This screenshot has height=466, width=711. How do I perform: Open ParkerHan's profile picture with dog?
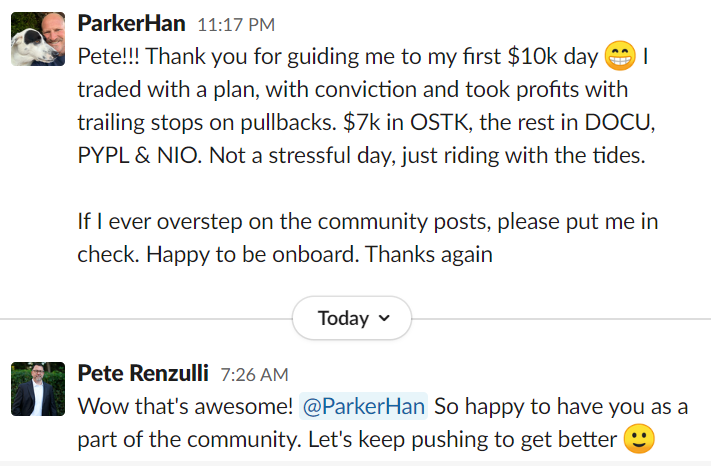pyautogui.click(x=38, y=39)
